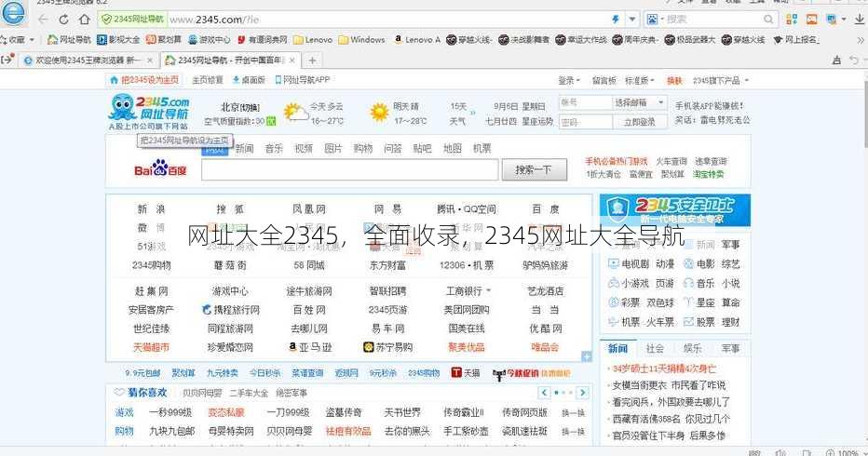Open the 东方财富 site link
The height and width of the screenshot is (456, 868).
(x=387, y=265)
